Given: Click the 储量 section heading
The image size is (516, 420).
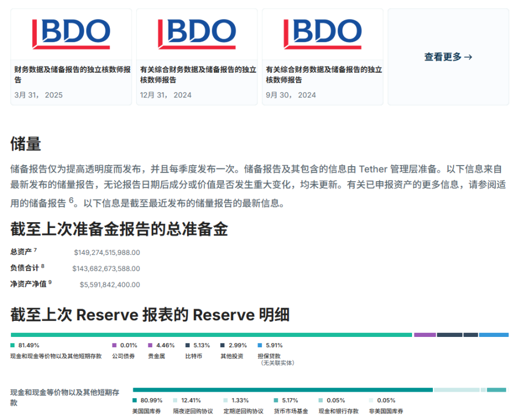Looking at the screenshot, I should 25,144.
